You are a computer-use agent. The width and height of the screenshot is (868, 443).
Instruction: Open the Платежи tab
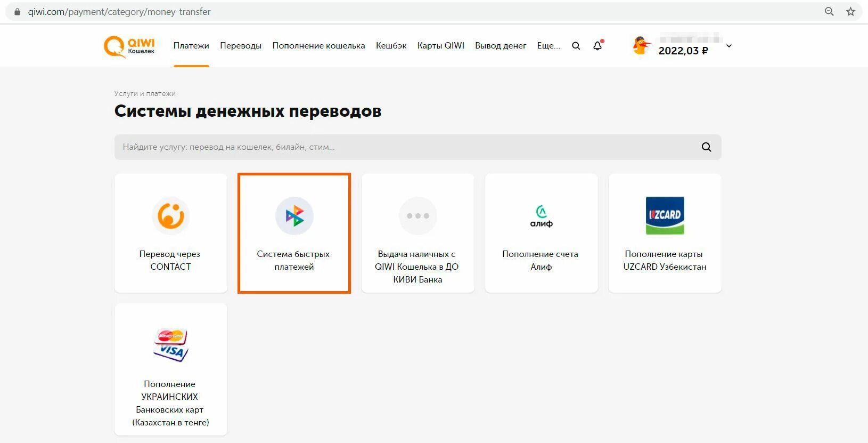coord(191,46)
